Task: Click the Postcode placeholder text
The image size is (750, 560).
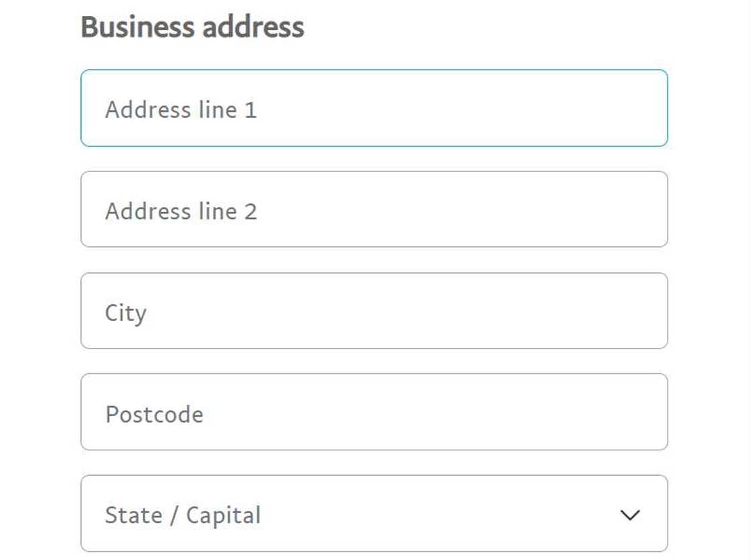Action: 155,413
